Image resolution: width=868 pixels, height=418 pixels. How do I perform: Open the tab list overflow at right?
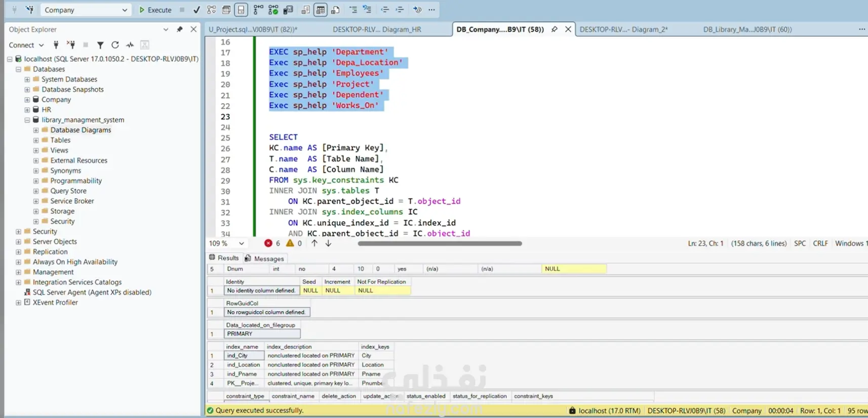click(862, 29)
